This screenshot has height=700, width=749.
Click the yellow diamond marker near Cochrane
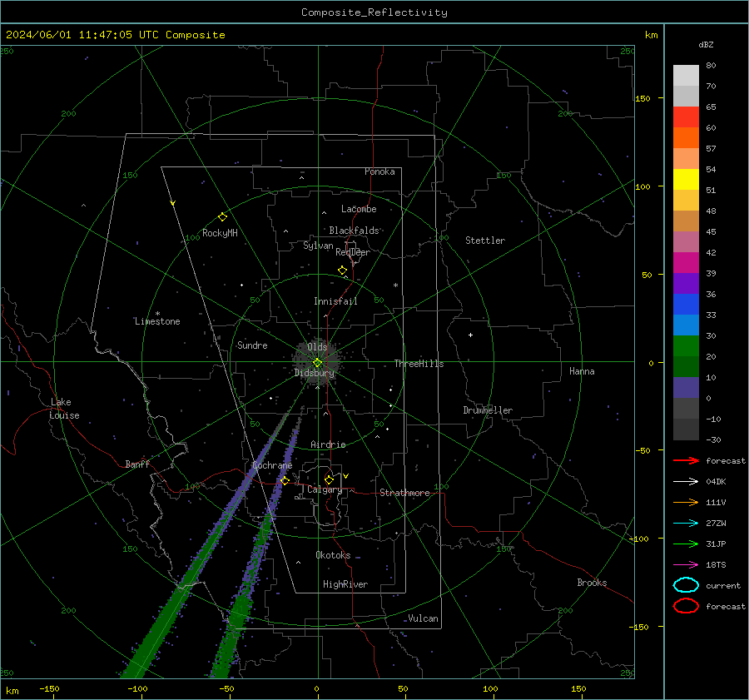tap(285, 480)
